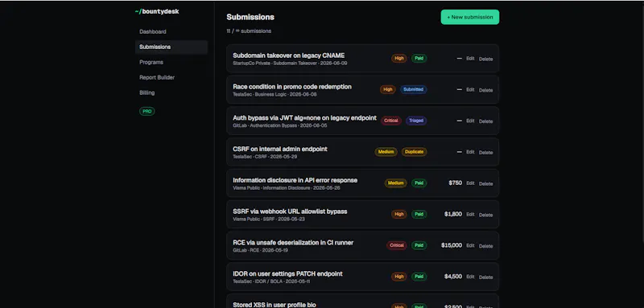Edit the Subdomain takeover submission
This screenshot has height=308, width=644.
tap(470, 59)
